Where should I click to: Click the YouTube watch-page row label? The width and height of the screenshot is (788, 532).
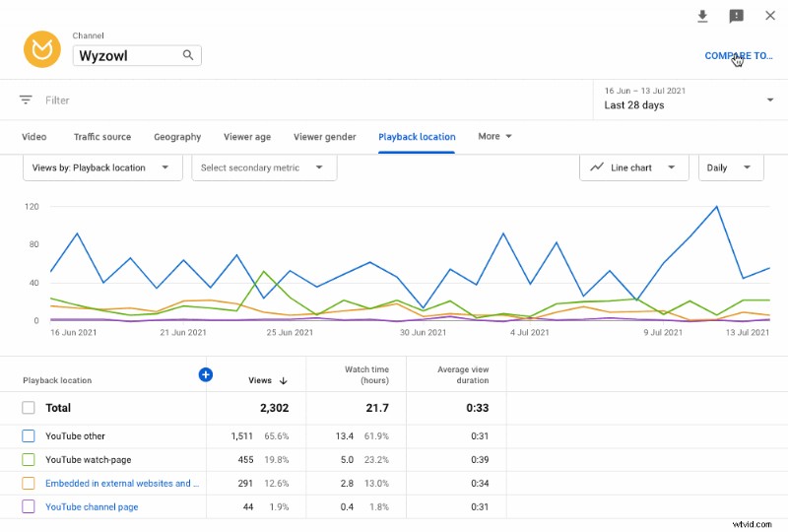click(89, 460)
